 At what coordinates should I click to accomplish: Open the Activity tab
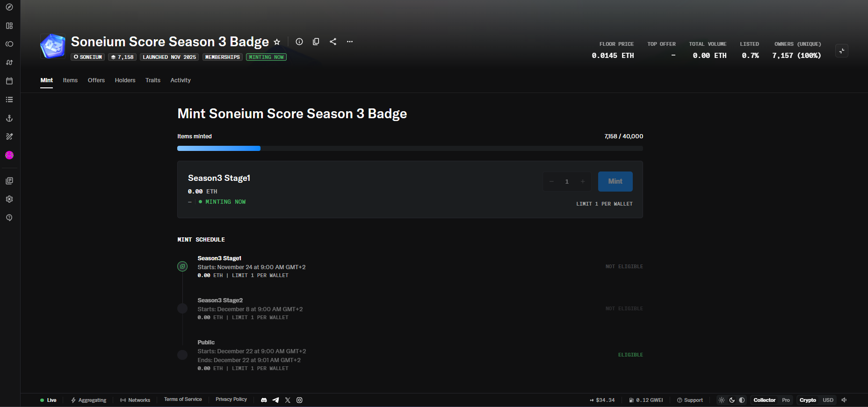click(x=180, y=80)
